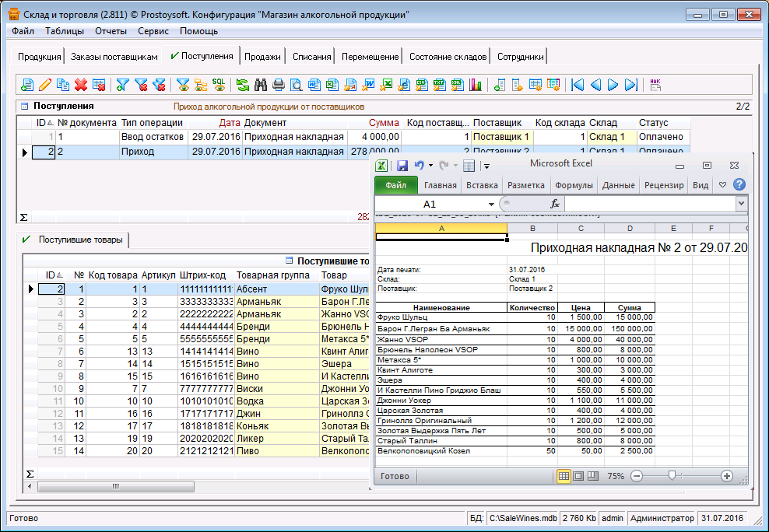Switch to Normal view in Excel status bar
769x532 pixels.
[x=564, y=476]
